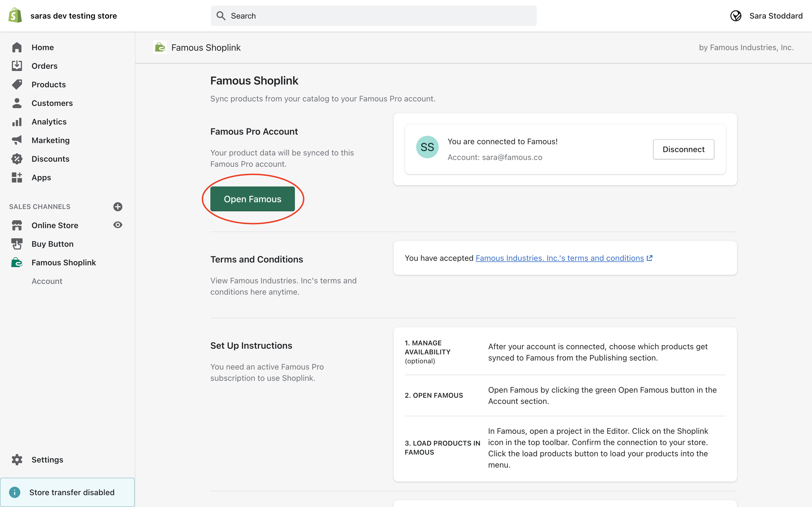Add a sales channel with plus icon

coord(118,206)
